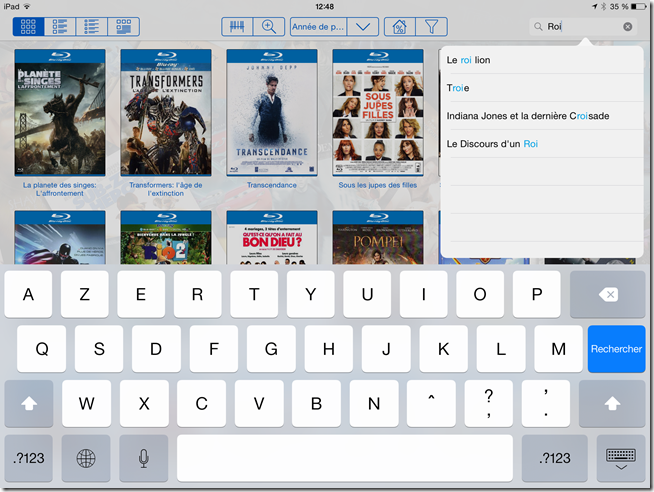Tap the search field containing Roi
This screenshot has width=654, height=492.
[x=583, y=27]
